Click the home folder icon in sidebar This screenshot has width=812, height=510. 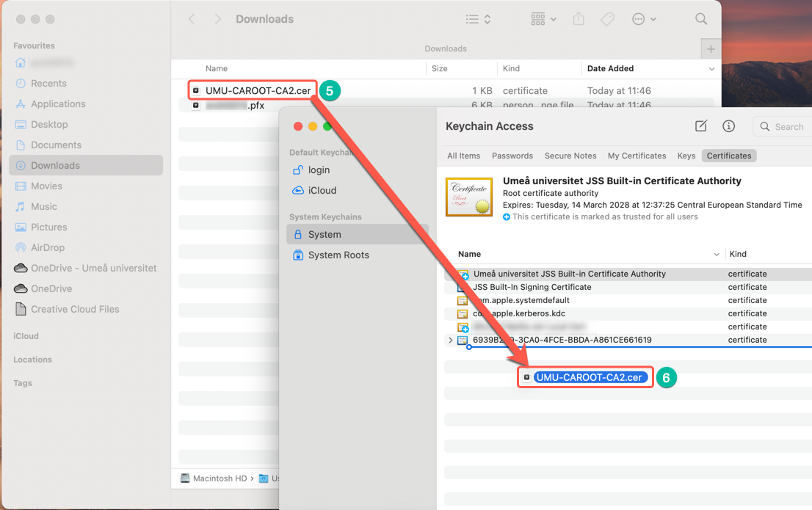[x=21, y=62]
